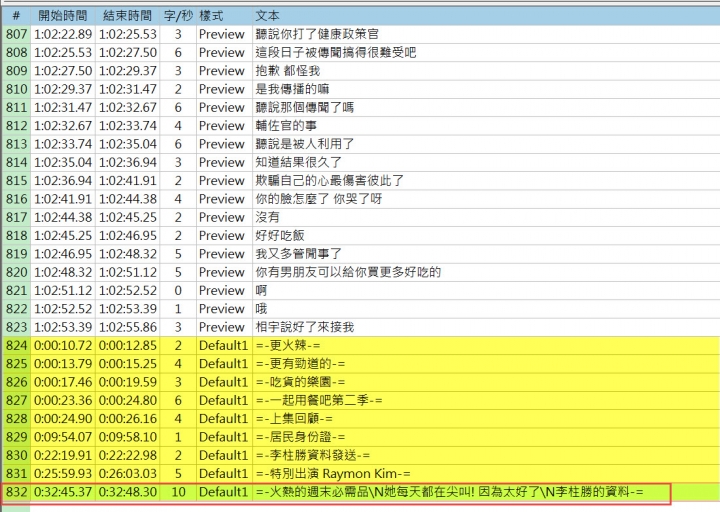
Task: Sort by 開始時間 column header
Action: 63,16
